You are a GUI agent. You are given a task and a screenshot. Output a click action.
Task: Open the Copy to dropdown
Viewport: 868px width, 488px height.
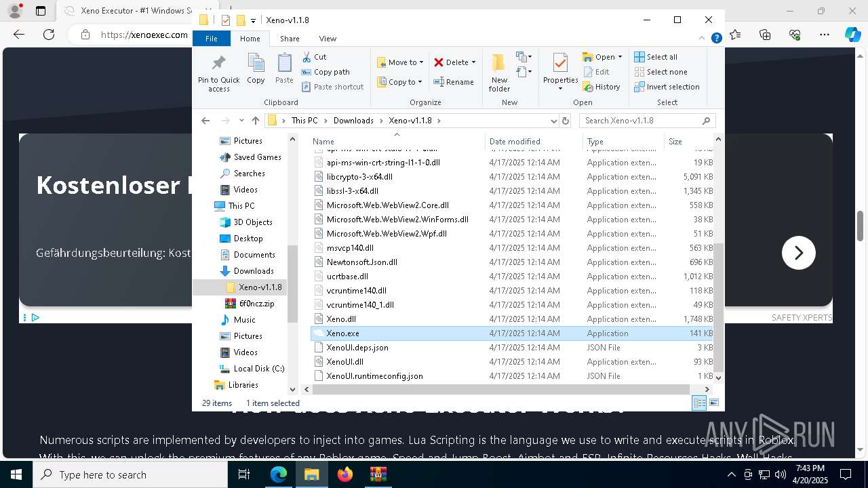[400, 82]
